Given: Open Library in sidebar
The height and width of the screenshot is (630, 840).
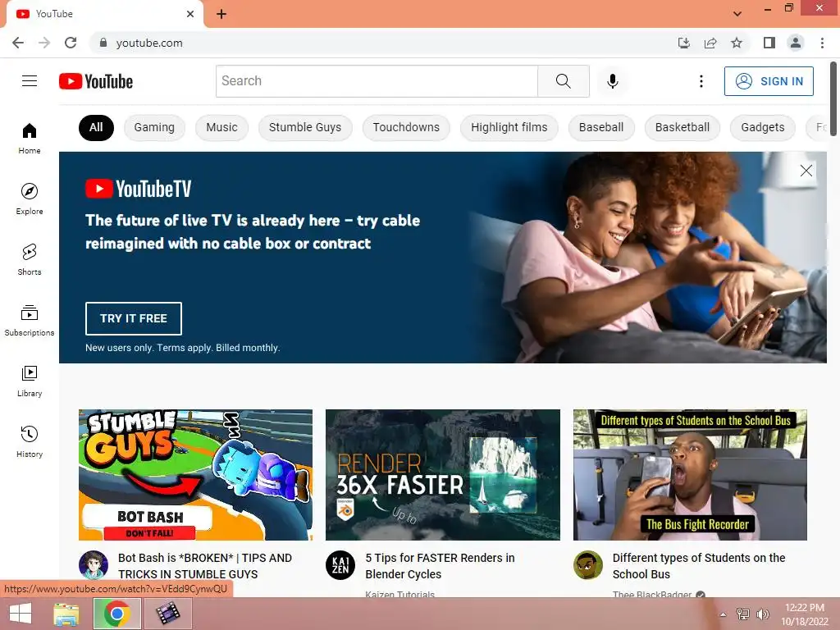Looking at the screenshot, I should tap(30, 381).
